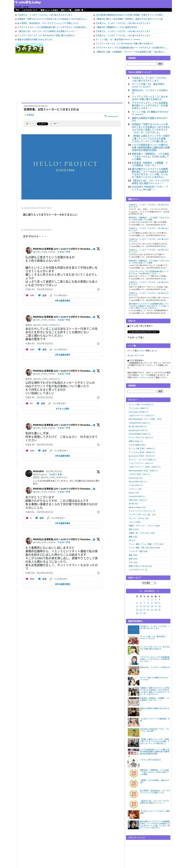Open 全記事一覧 in the navigation bar

pos(79,10)
